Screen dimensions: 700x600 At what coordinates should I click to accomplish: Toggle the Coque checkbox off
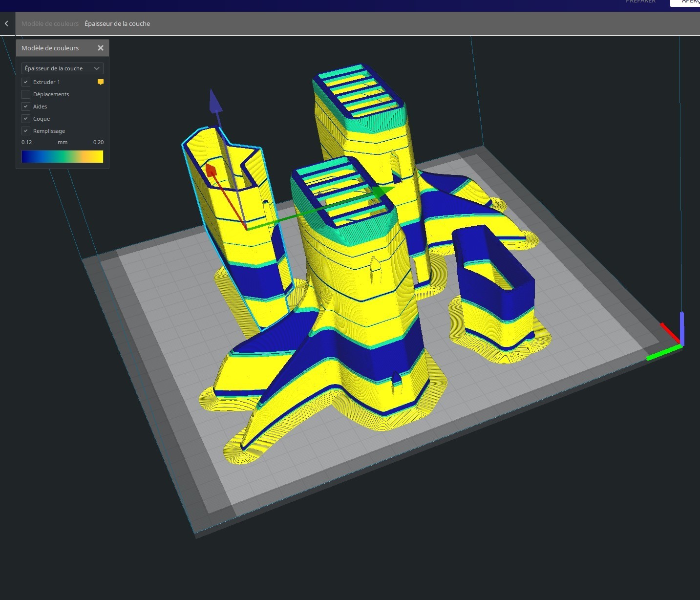coord(26,119)
